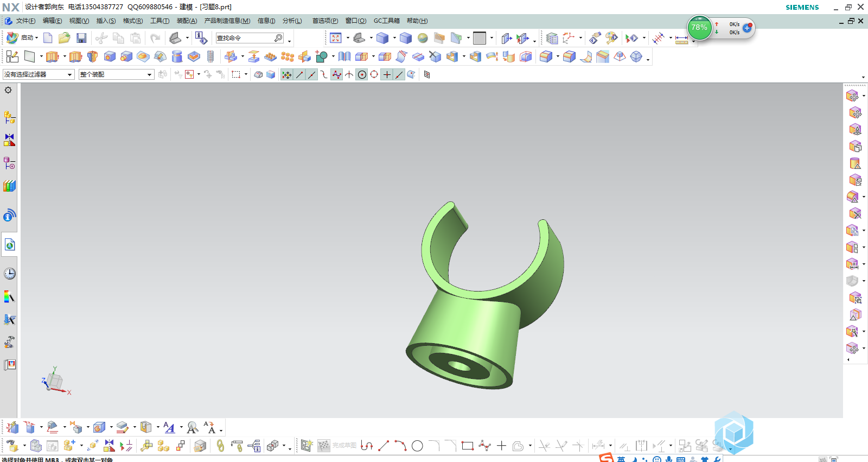Click the Pattern feature icon
The image size is (868, 462).
click(x=288, y=56)
